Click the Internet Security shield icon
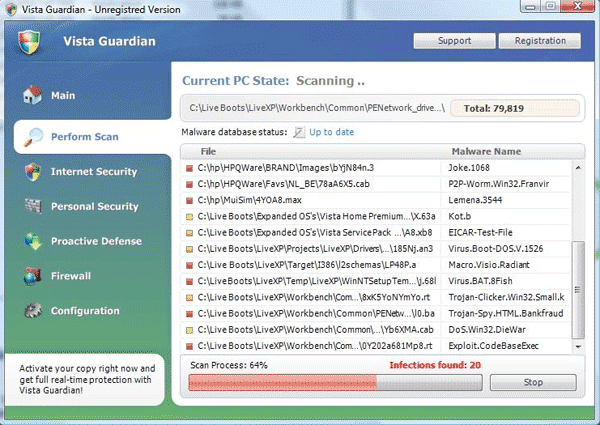Image resolution: width=600 pixels, height=425 pixels. 33,172
